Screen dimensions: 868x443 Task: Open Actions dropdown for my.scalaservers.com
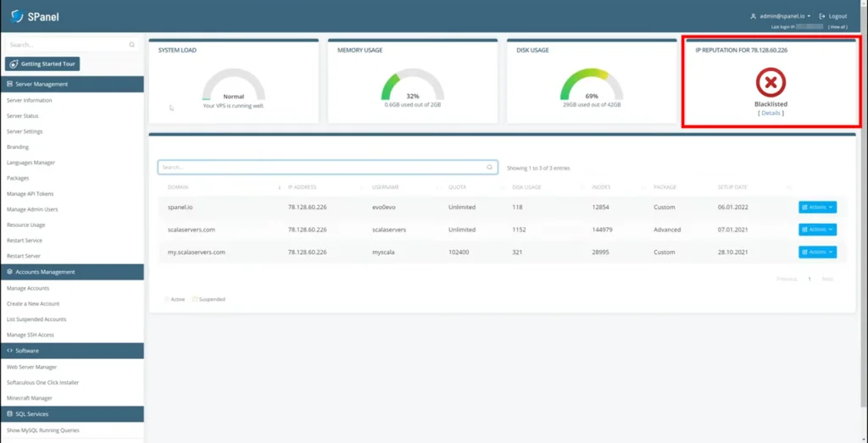(x=817, y=252)
